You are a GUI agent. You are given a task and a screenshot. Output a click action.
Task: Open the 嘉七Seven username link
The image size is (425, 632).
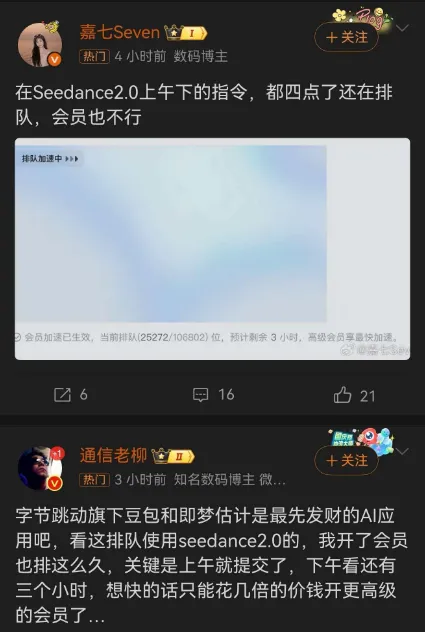120,32
